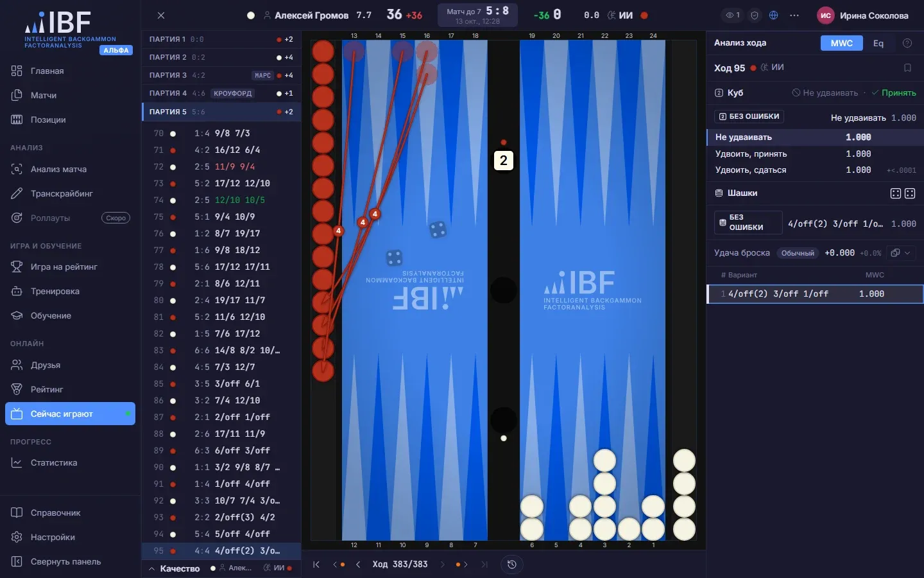The image size is (924, 578).
Task: Click the spectators eye icon
Action: pyautogui.click(x=733, y=15)
